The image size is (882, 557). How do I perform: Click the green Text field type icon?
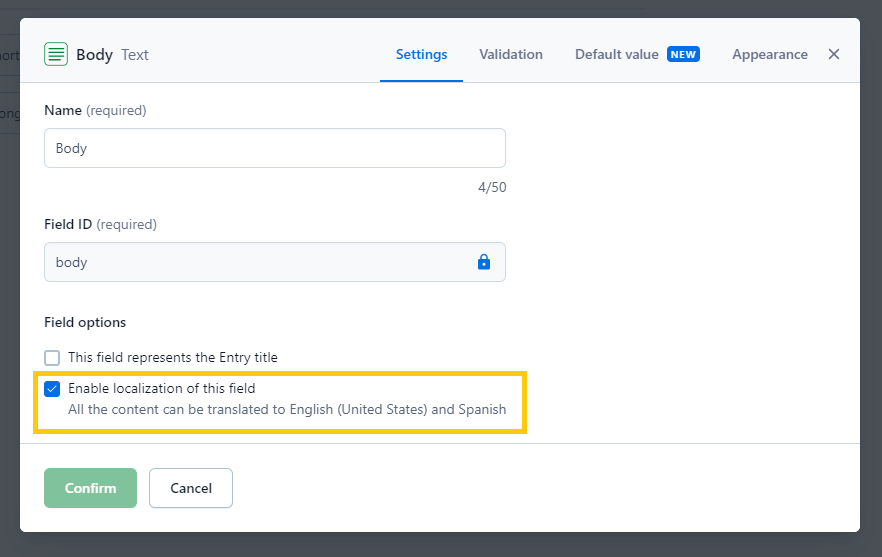coord(56,54)
